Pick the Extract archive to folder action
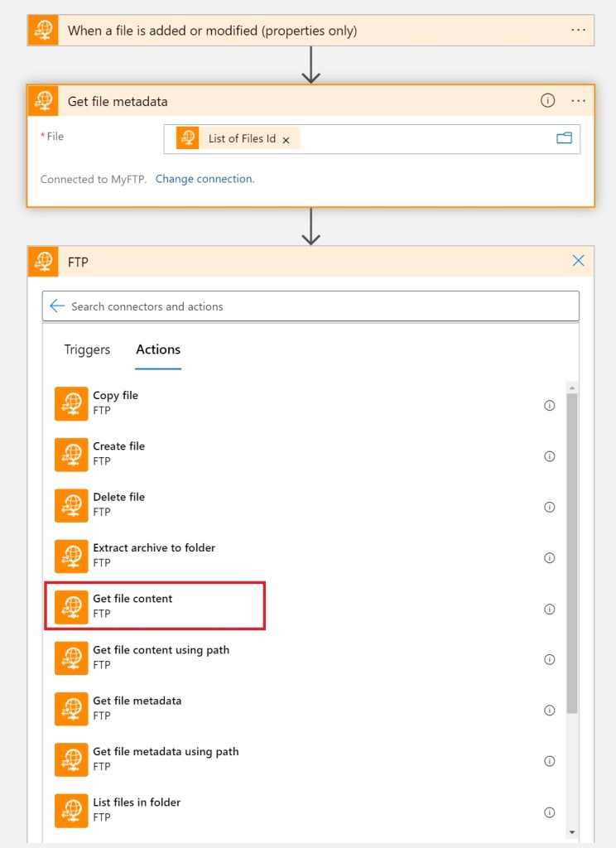The height and width of the screenshot is (848, 616). click(x=154, y=556)
